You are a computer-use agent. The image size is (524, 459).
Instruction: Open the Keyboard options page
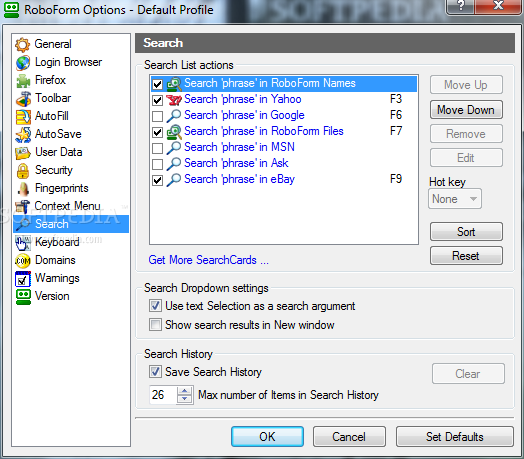click(57, 242)
